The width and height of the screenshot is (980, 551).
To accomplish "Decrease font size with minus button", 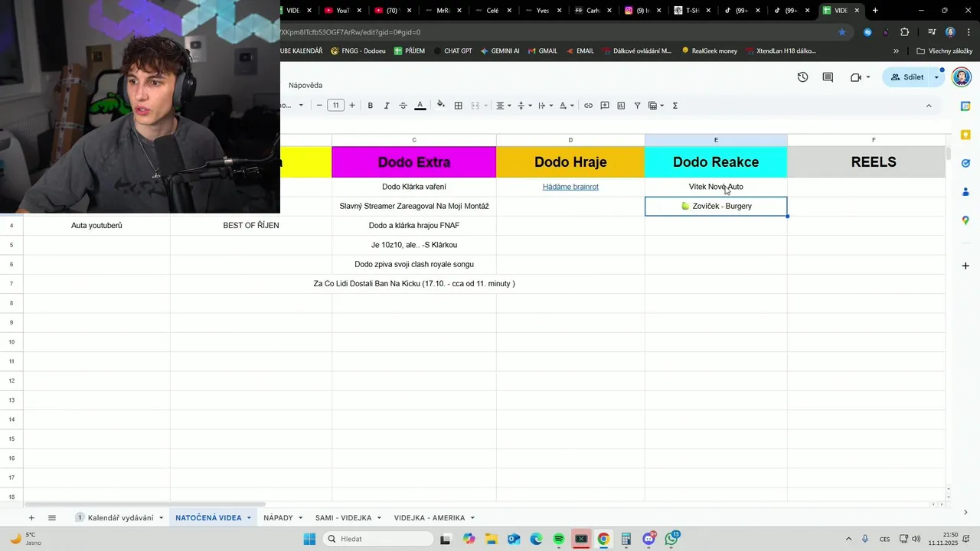I will tap(319, 106).
